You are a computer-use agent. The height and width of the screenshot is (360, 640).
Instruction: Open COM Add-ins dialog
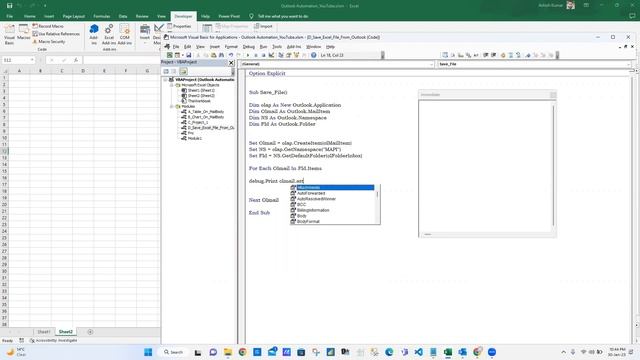click(x=124, y=34)
